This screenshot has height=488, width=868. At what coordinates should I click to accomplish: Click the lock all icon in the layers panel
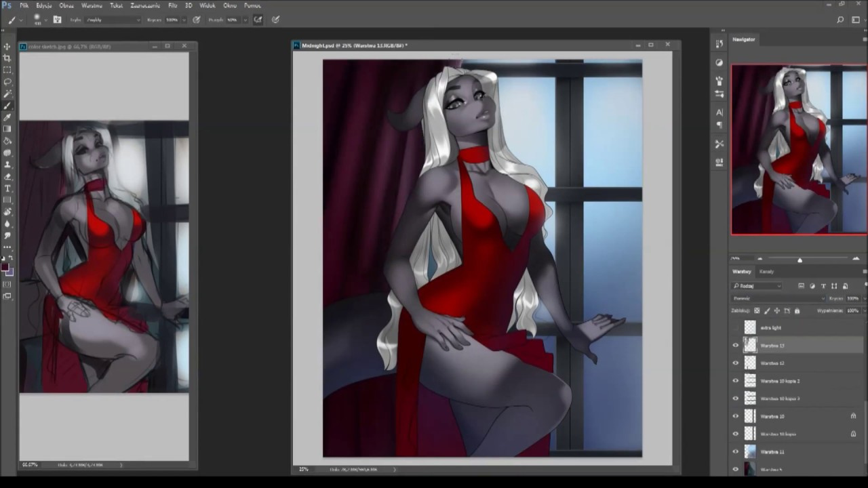(797, 311)
